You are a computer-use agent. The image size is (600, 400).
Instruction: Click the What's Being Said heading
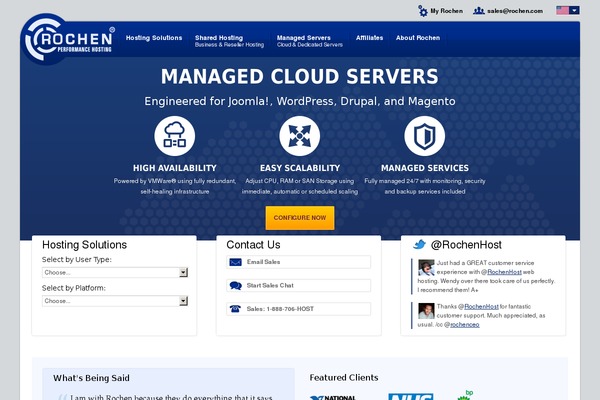pyautogui.click(x=91, y=378)
